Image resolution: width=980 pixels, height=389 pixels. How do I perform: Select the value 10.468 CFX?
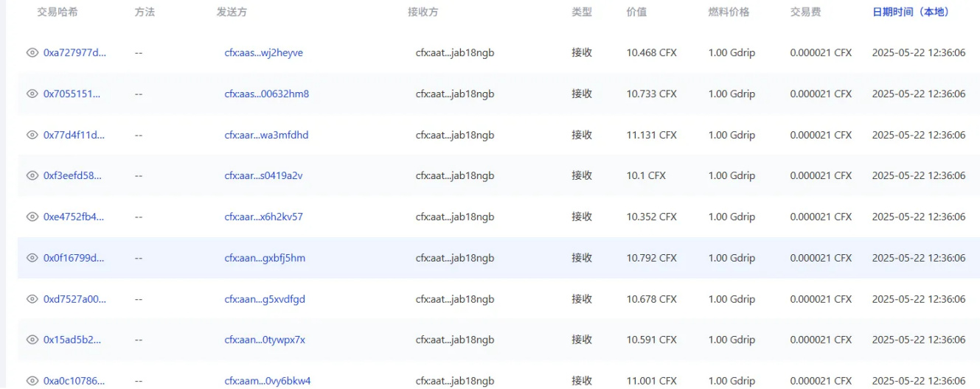[652, 53]
